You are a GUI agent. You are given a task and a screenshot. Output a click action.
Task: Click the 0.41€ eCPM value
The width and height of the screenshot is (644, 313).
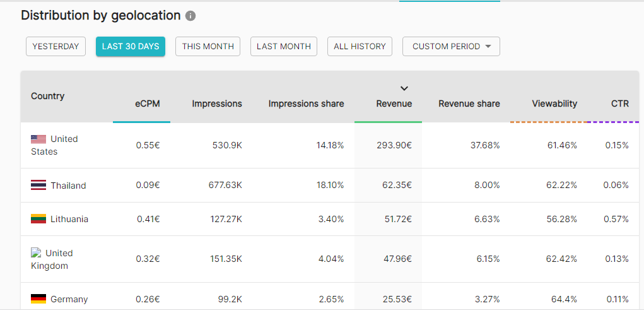click(x=148, y=220)
